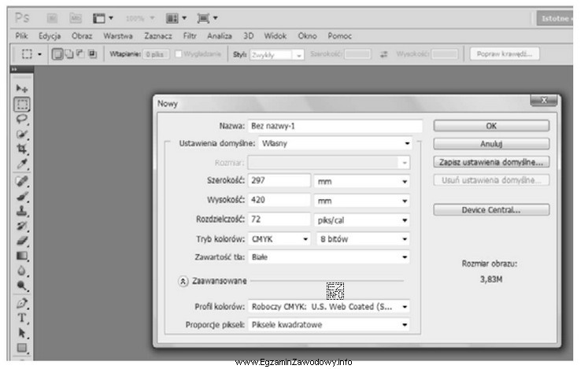Click the Nazwa text field

tap(335, 126)
